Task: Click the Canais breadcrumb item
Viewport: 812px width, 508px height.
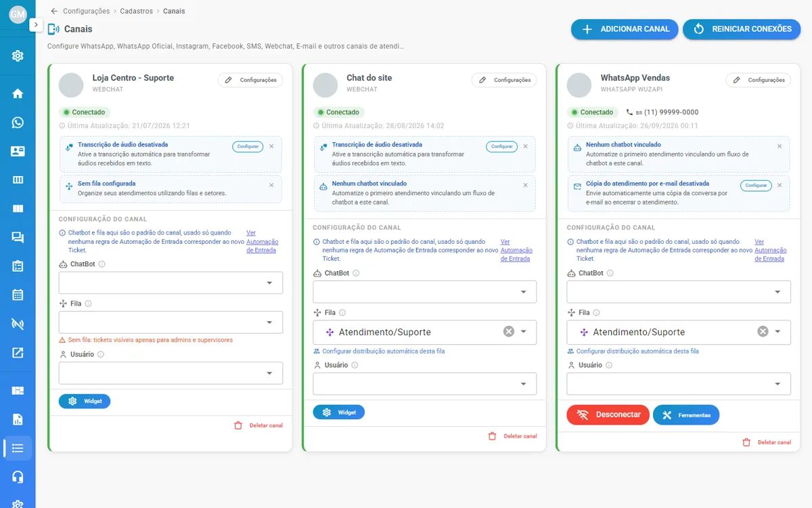Action: coord(174,11)
